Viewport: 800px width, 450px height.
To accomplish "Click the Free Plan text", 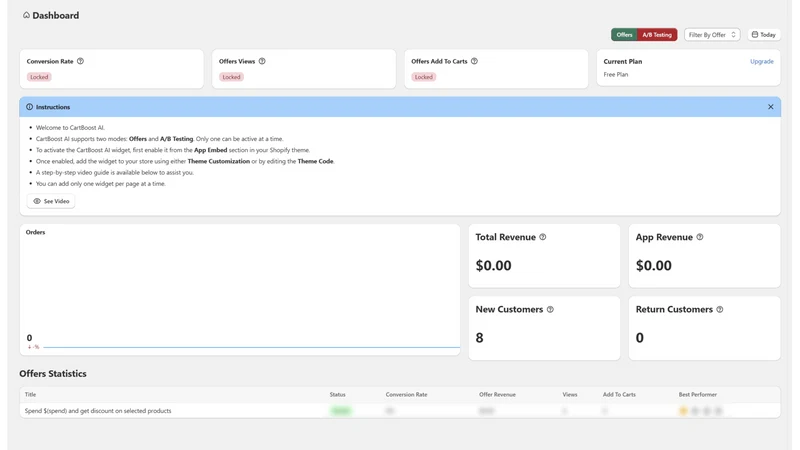I will coord(615,74).
